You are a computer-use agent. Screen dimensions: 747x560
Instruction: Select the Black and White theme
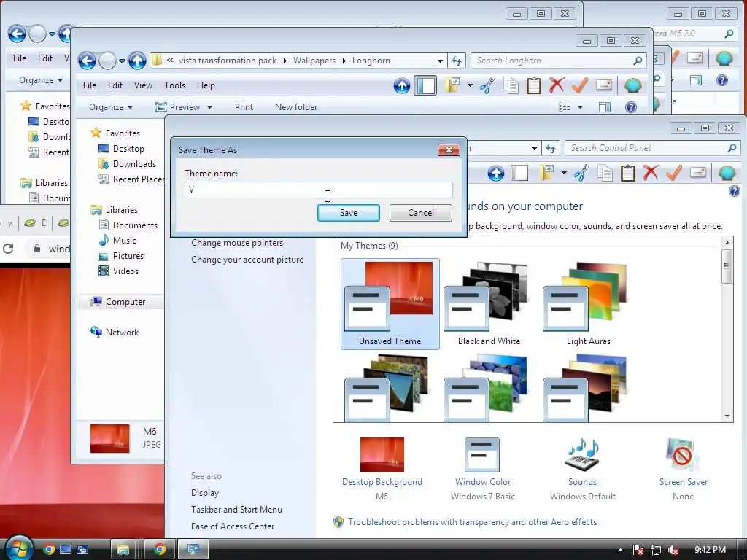(489, 304)
